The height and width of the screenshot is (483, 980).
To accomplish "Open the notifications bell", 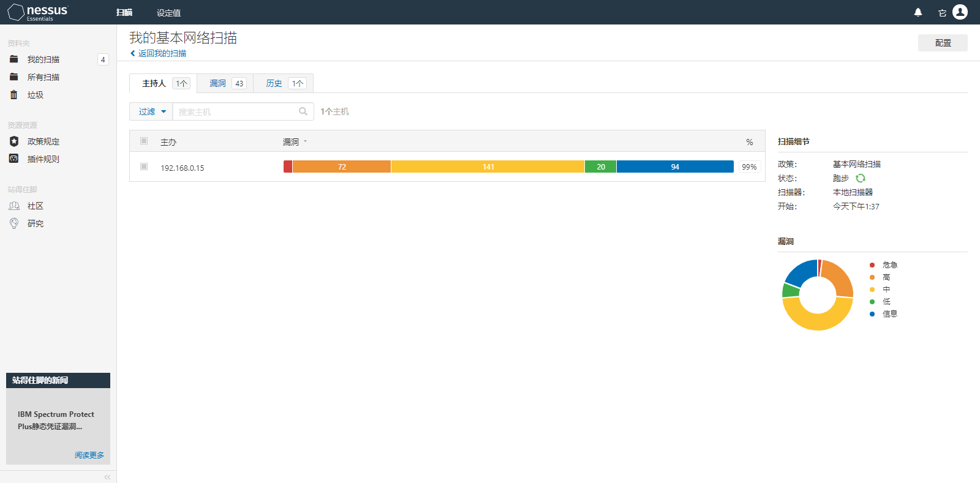I will point(918,12).
